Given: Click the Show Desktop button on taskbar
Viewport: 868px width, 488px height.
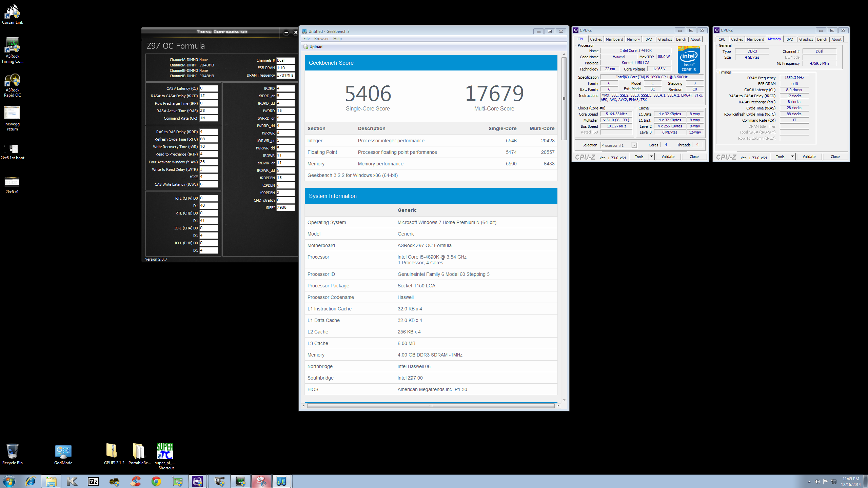Looking at the screenshot, I should (x=866, y=481).
